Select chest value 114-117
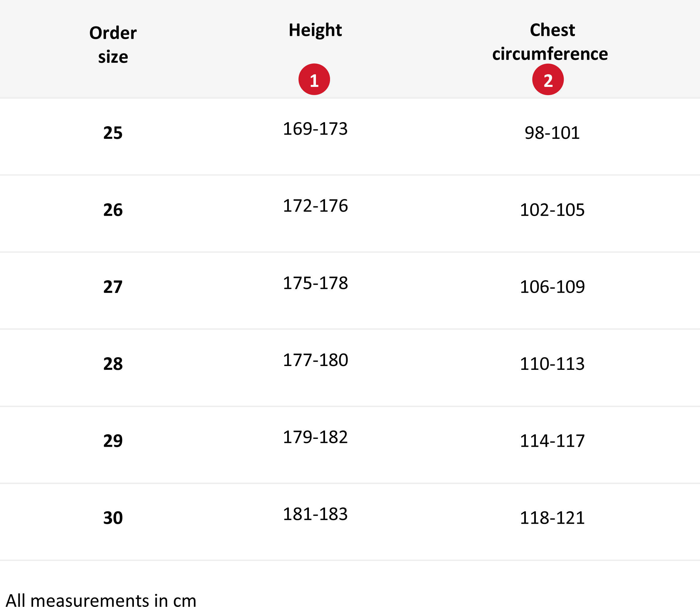This screenshot has width=700, height=607. 552,441
